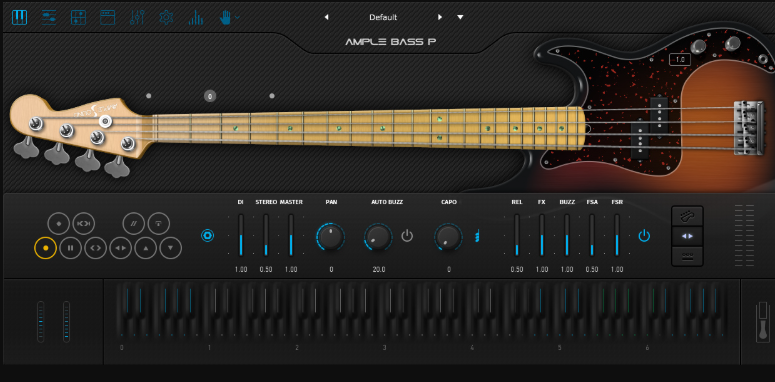
Task: Click the blue capo logic icon
Action: coord(477,236)
